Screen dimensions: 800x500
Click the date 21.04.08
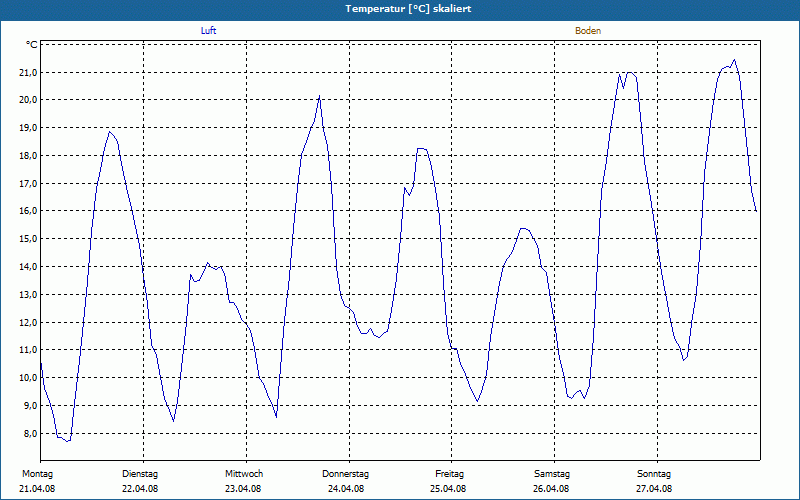pyautogui.click(x=37, y=489)
